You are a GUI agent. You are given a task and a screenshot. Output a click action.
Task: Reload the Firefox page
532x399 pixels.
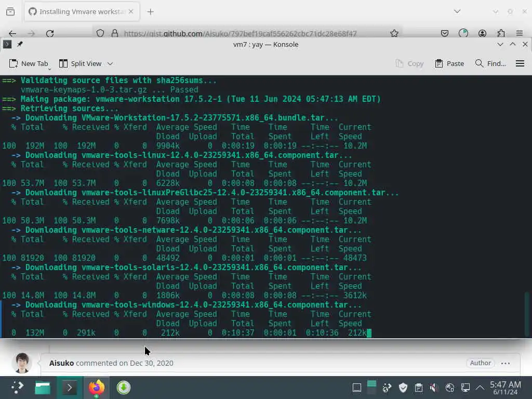50,33
